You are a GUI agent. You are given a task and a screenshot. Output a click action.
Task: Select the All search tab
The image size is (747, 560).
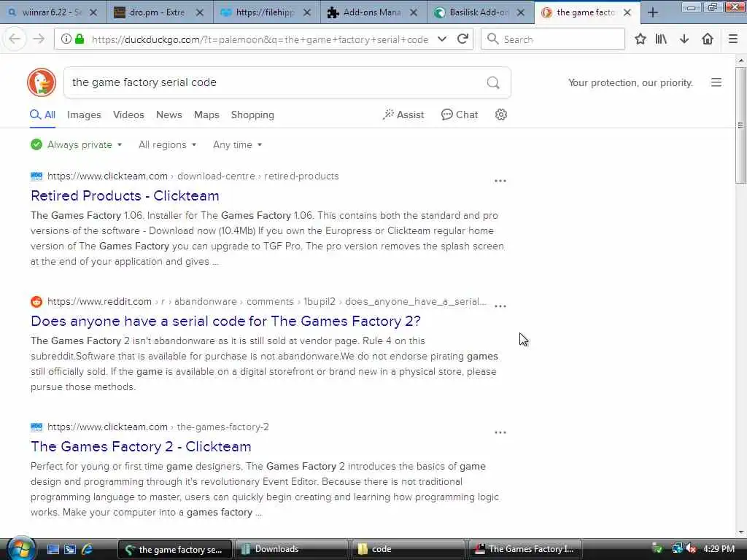(43, 114)
